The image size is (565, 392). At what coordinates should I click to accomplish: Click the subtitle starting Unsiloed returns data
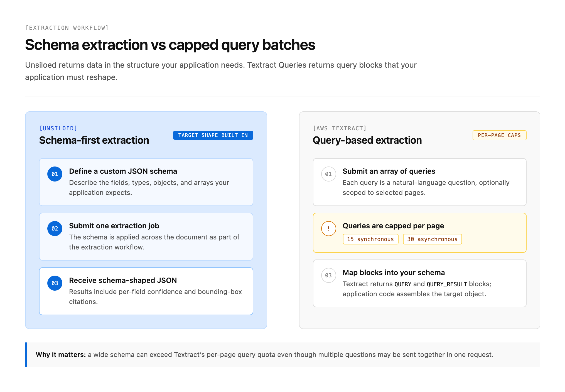coord(221,71)
